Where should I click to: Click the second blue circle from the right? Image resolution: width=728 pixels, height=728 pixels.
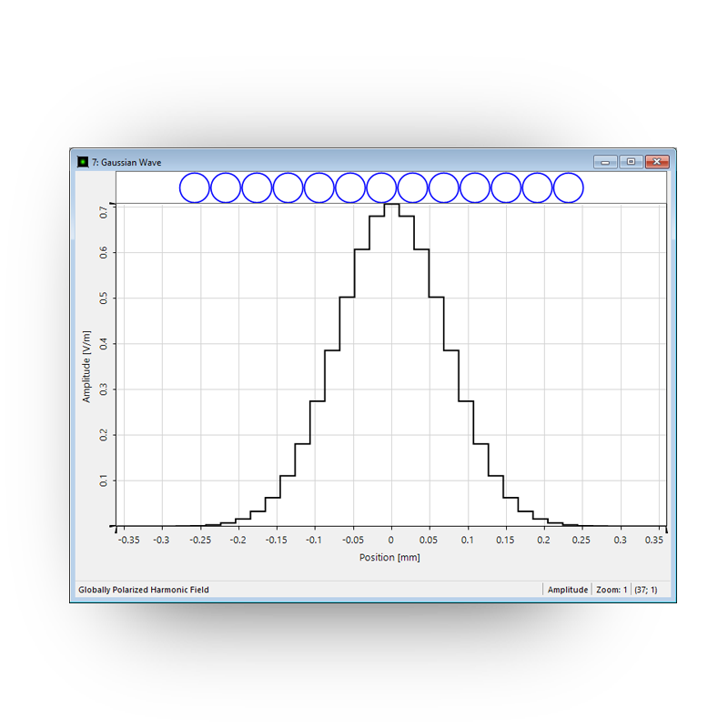click(x=537, y=187)
